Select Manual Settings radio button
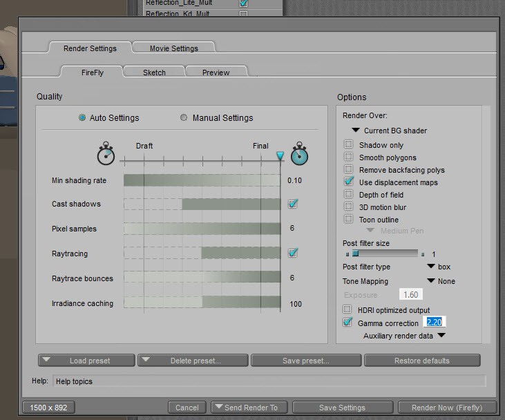Viewport: 505px width, 420px height. (184, 117)
